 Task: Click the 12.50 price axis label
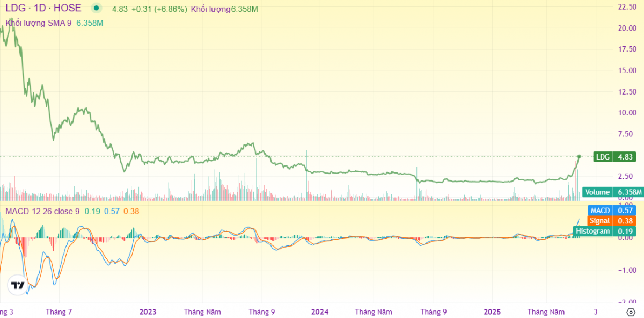(x=627, y=91)
